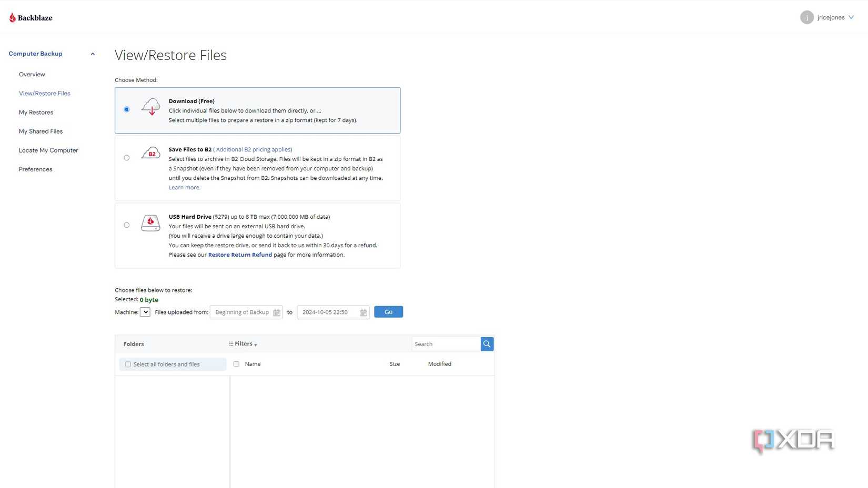
Task: Select the USB Hard Drive radio button
Action: [126, 225]
